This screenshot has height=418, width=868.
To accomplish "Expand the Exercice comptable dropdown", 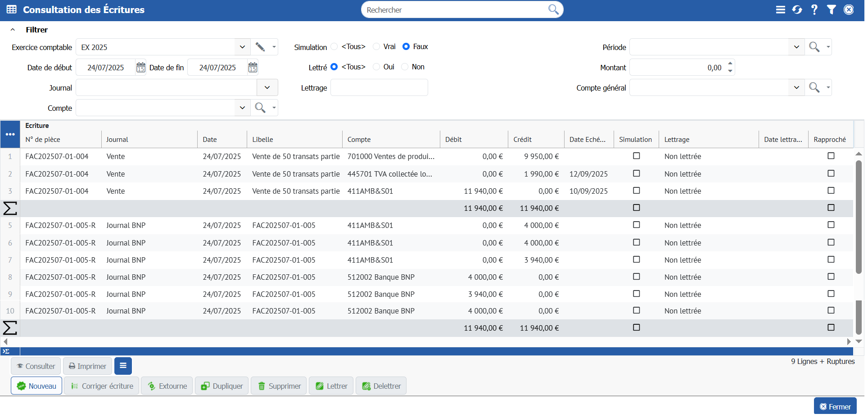I will (x=242, y=47).
